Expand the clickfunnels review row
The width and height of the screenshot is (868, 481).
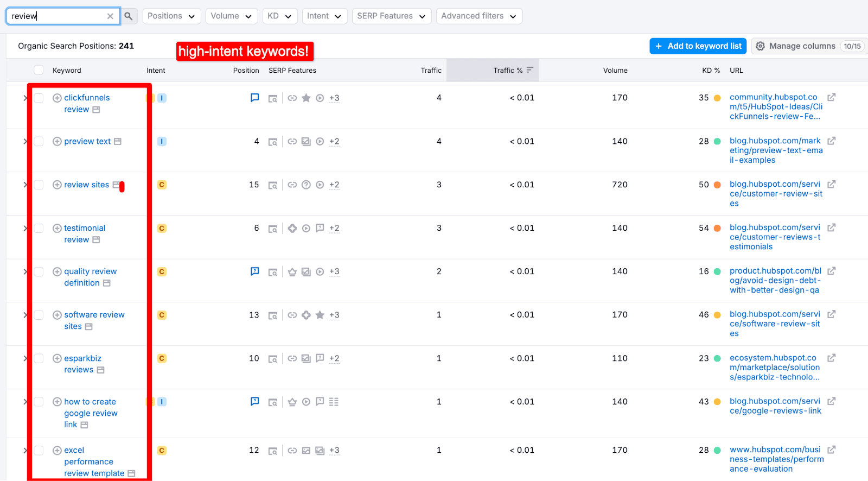25,98
